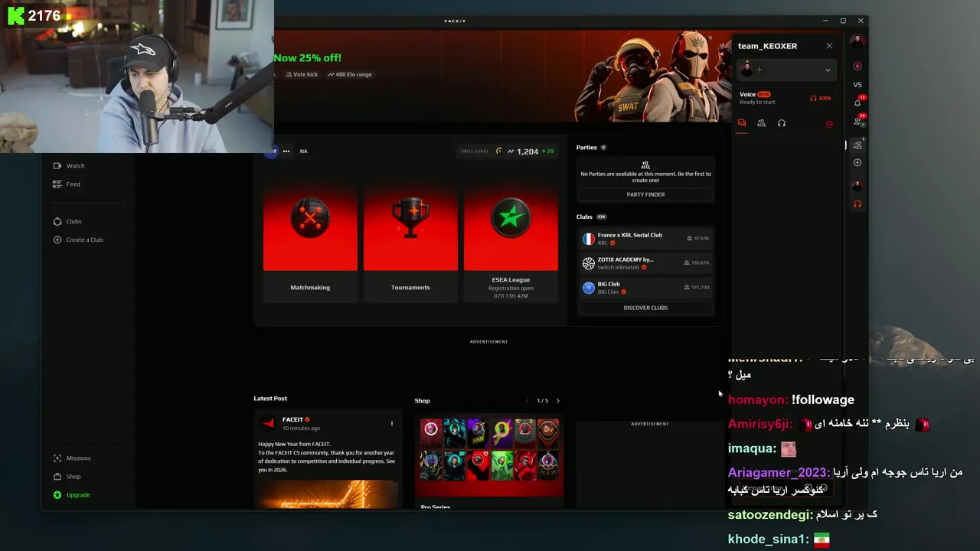Image resolution: width=980 pixels, height=551 pixels.
Task: Click the Watch monitor icon
Action: (57, 165)
